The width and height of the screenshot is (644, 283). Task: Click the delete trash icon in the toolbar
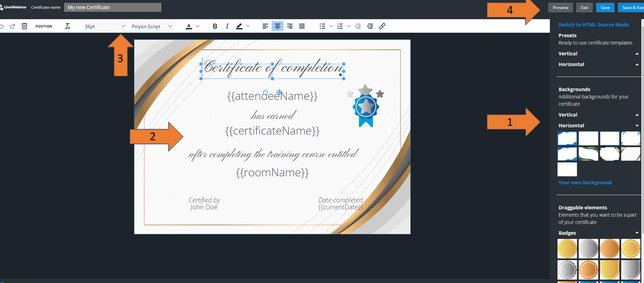tap(24, 26)
